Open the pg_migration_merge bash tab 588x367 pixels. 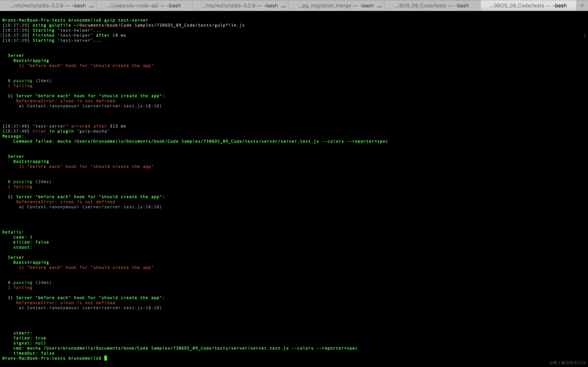click(336, 6)
